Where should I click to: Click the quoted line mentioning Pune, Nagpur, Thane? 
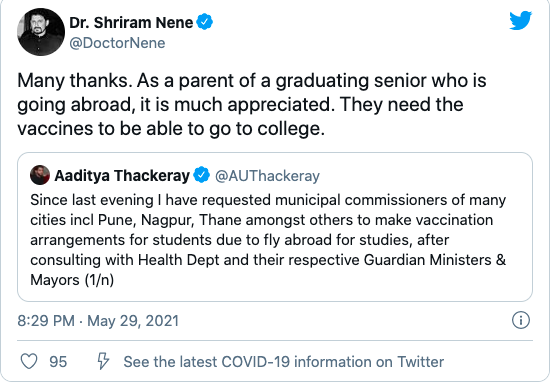point(262,220)
